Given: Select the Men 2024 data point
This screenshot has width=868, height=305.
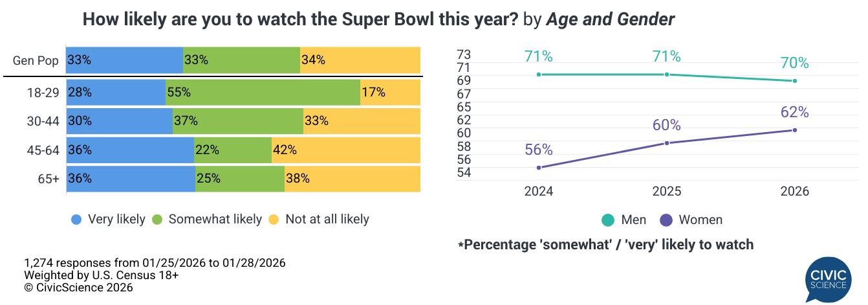Looking at the screenshot, I should [x=538, y=74].
